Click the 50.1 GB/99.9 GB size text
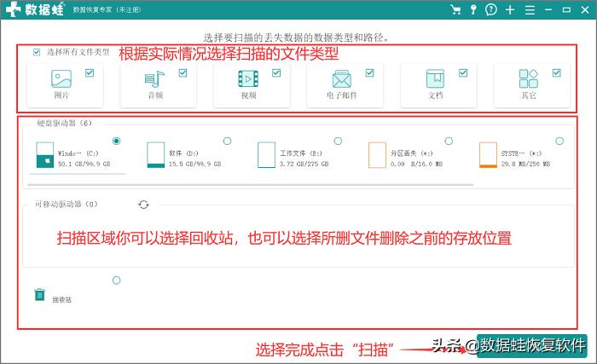 84,165
